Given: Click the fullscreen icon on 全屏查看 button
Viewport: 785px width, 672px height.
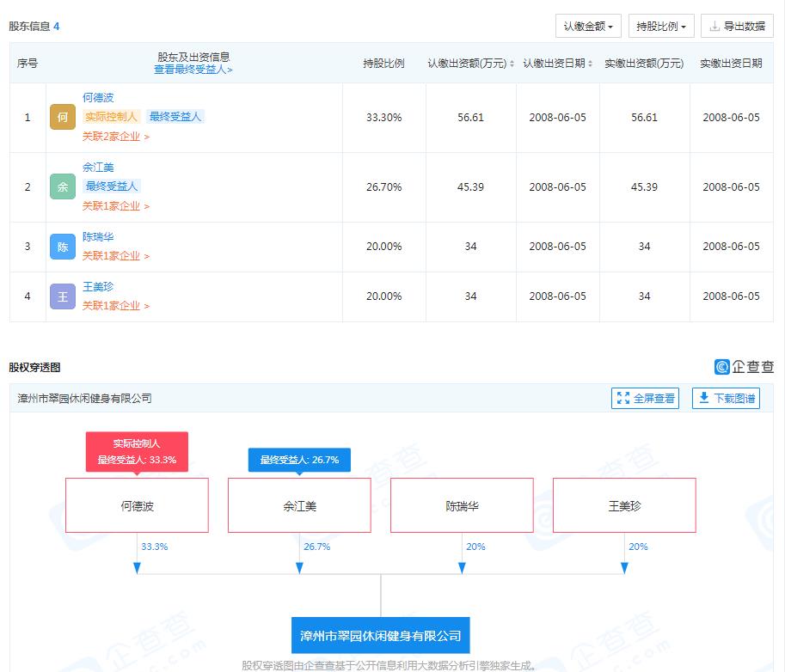Looking at the screenshot, I should pyautogui.click(x=623, y=398).
